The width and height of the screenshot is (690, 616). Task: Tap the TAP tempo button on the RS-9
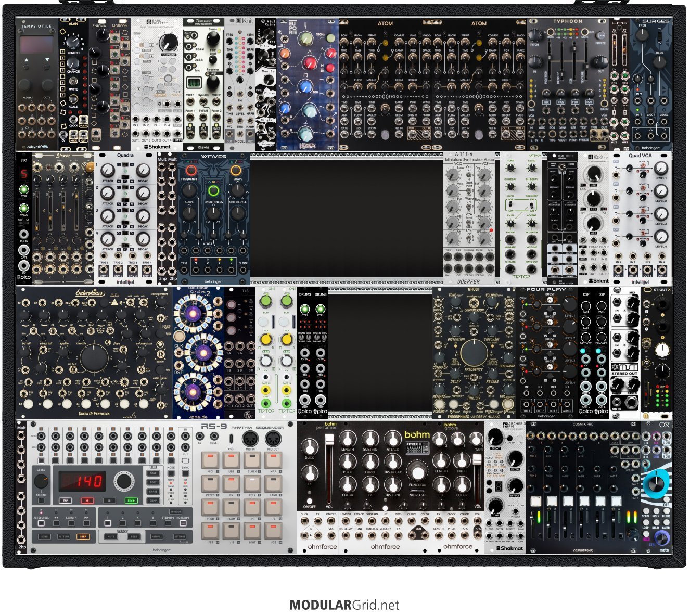pos(66,500)
